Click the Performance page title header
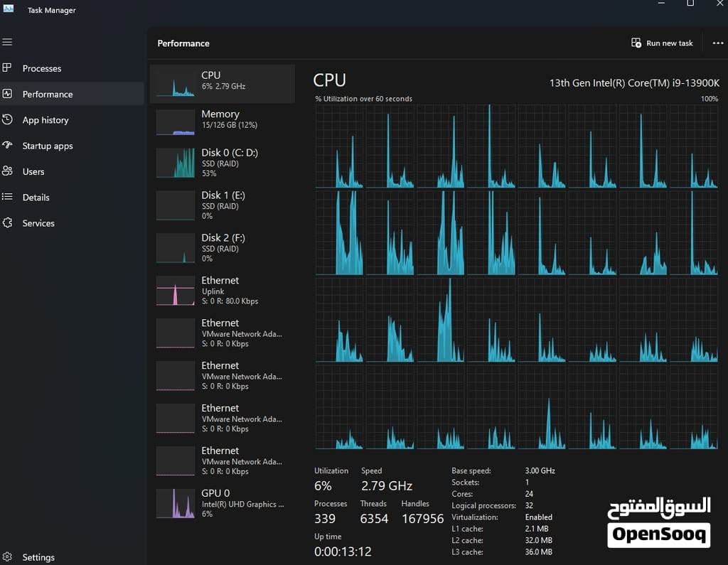Viewport: 728px width, 565px height. point(183,43)
